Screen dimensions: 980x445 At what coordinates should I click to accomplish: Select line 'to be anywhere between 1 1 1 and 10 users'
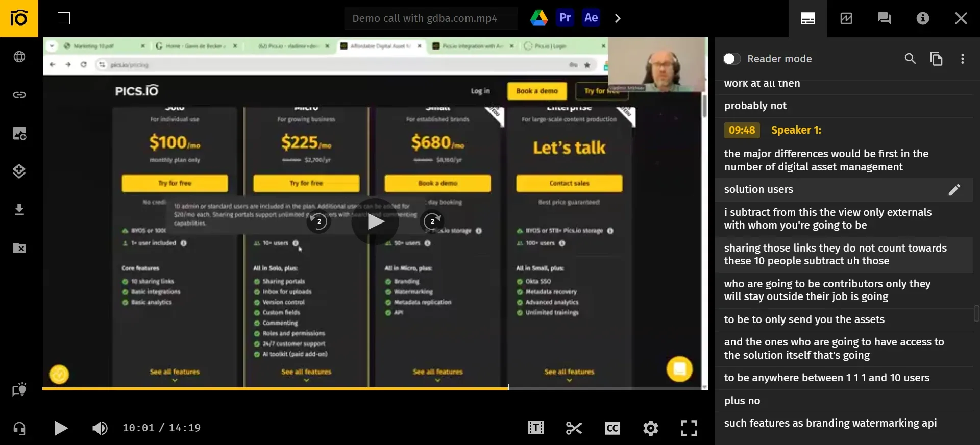[826, 378]
